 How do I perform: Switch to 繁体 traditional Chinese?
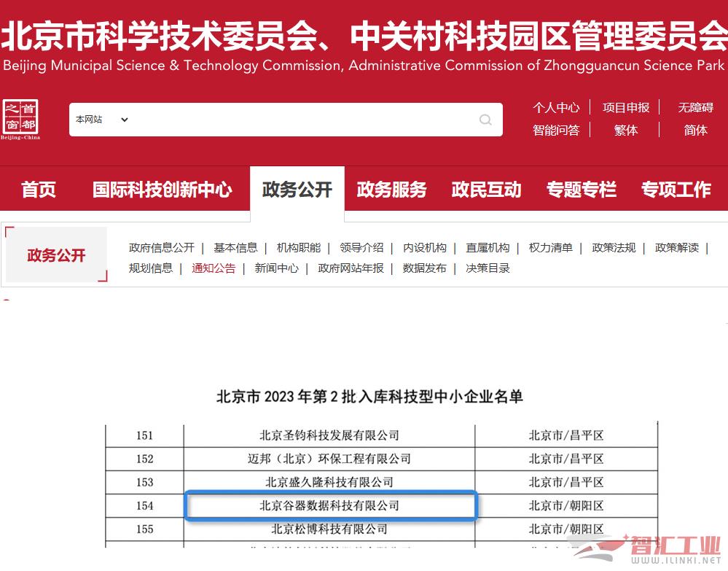[x=625, y=130]
